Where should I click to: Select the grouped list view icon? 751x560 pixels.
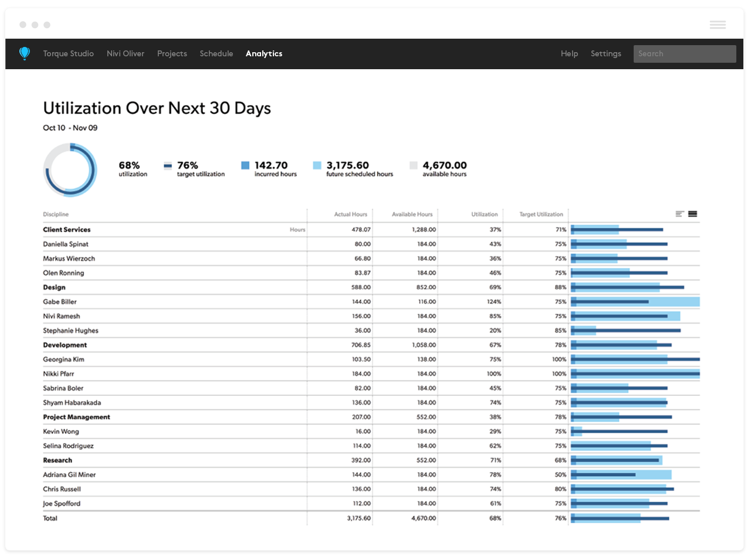[679, 215]
